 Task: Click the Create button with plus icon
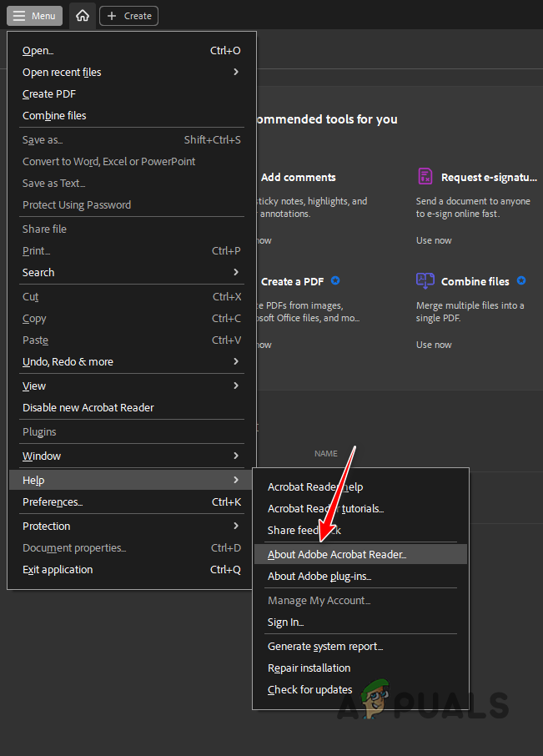[128, 16]
